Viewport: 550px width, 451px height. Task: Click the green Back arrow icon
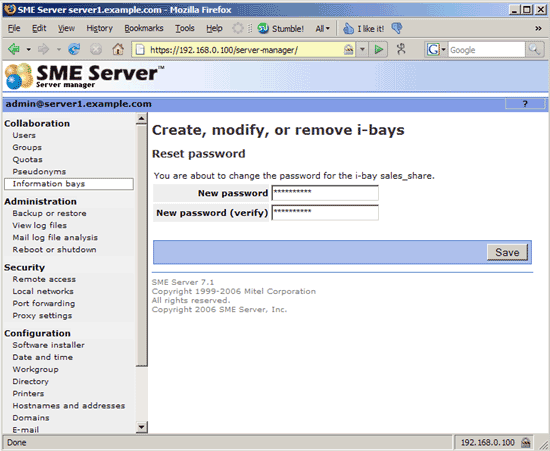(x=14, y=49)
